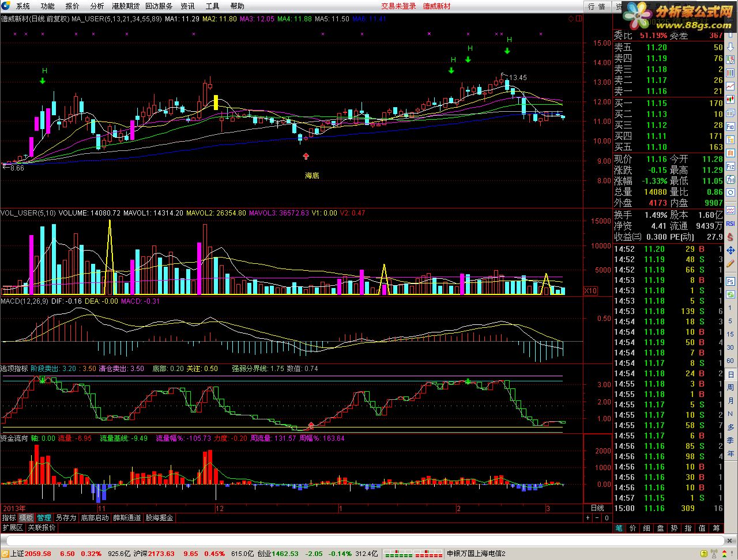This screenshot has width=738, height=560.
Task: Activate the blue four-arrow move tool
Action: pyautogui.click(x=731, y=249)
